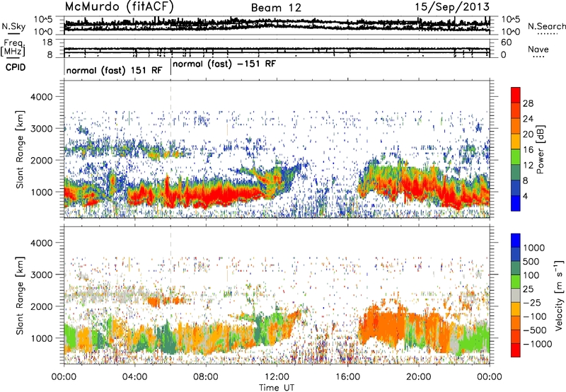Image resolution: width=566 pixels, height=392 pixels.
Task: Click the blue bottom of Power colorbar
Action: pos(516,203)
